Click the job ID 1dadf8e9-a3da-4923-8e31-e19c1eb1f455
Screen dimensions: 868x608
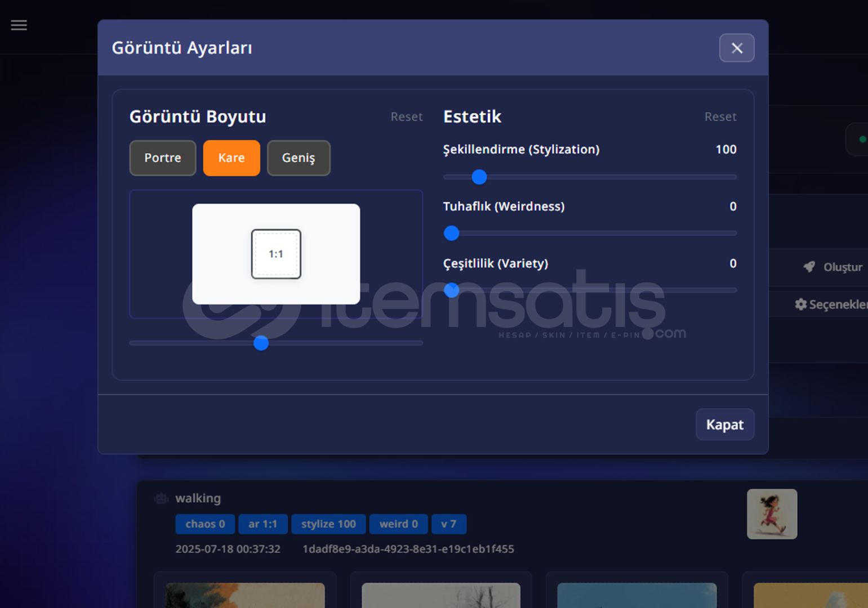pos(408,549)
